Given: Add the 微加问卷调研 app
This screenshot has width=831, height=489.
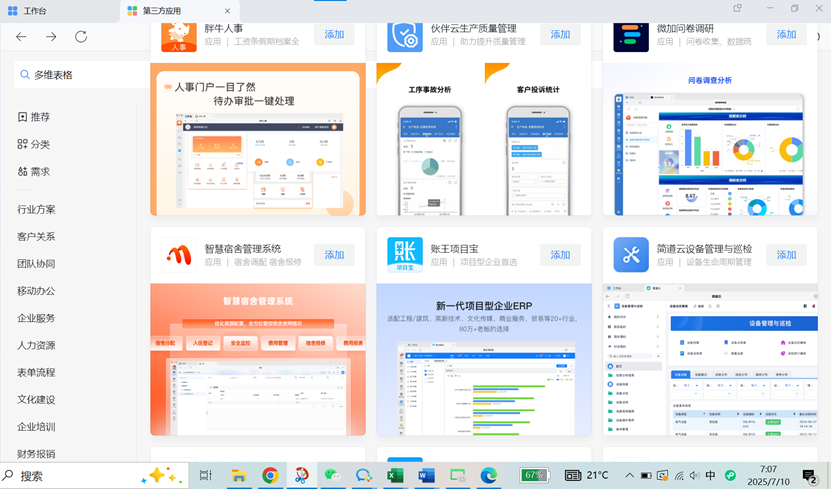Looking at the screenshot, I should pos(786,34).
